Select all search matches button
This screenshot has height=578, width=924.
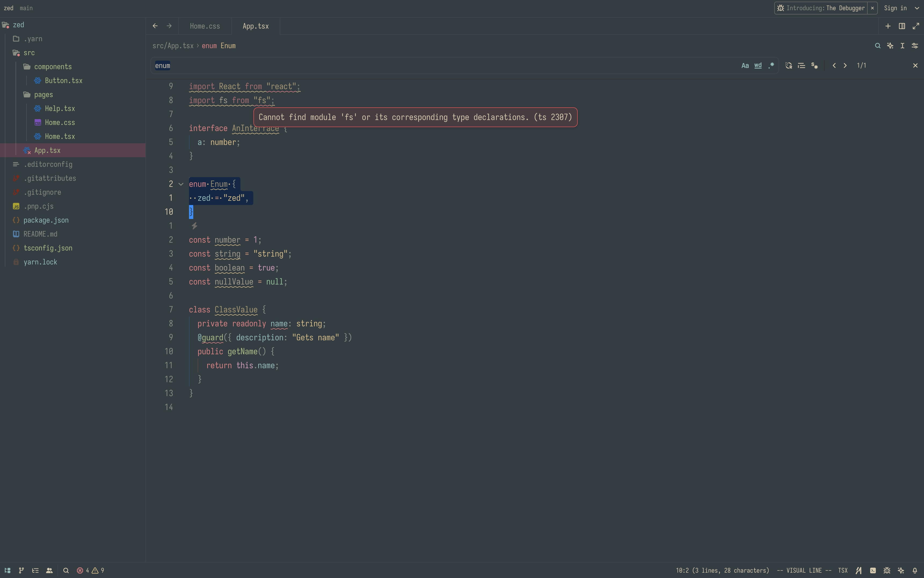click(815, 66)
